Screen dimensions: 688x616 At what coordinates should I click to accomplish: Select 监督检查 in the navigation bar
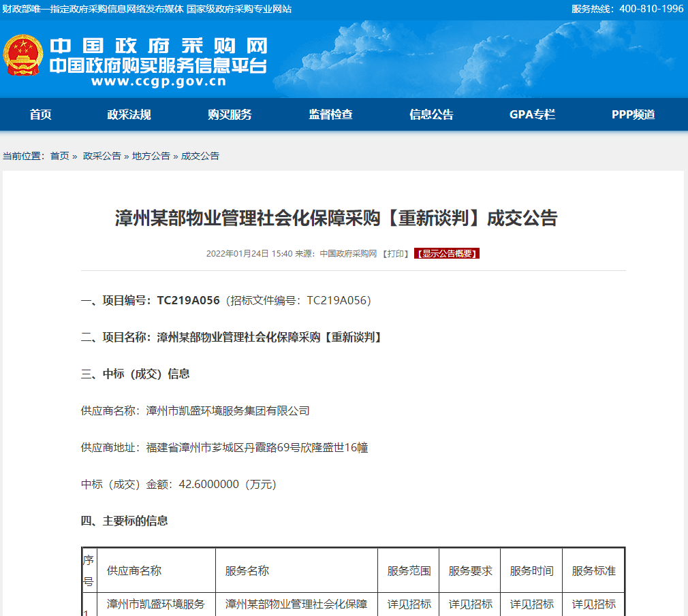coord(330,115)
